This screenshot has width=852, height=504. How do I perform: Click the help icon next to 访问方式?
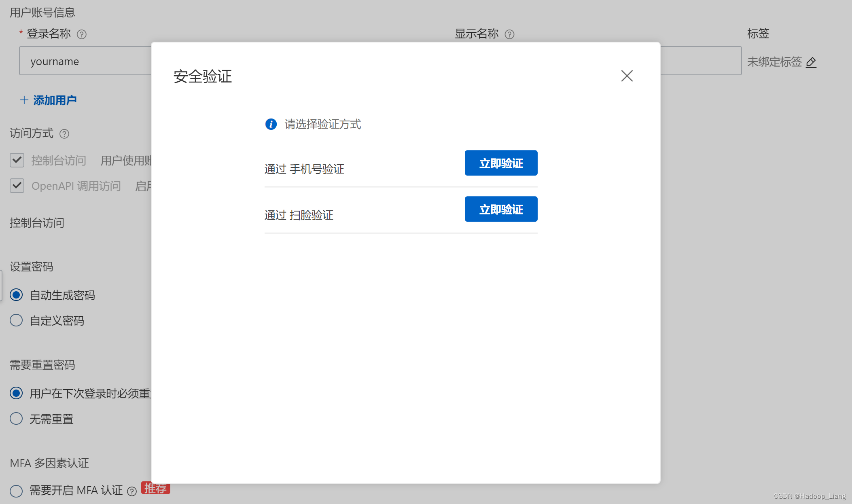click(x=64, y=134)
